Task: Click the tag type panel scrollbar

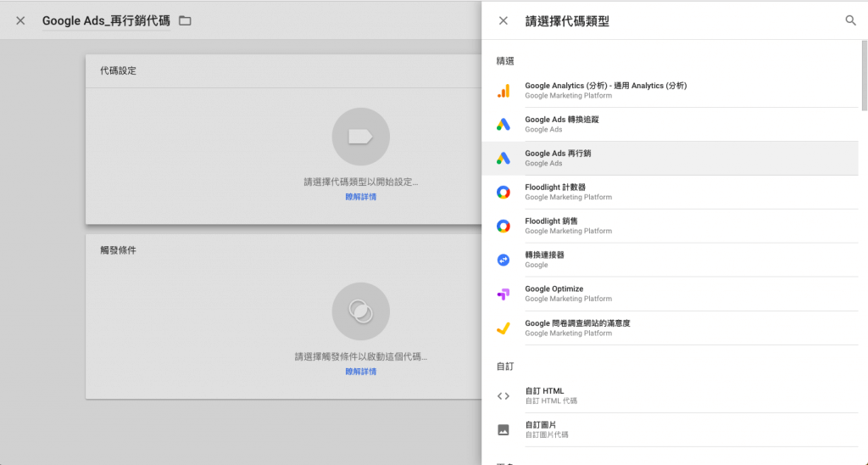Action: point(865,76)
